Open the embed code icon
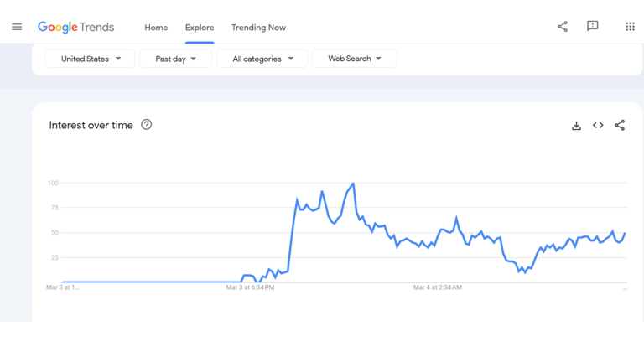 pos(598,126)
